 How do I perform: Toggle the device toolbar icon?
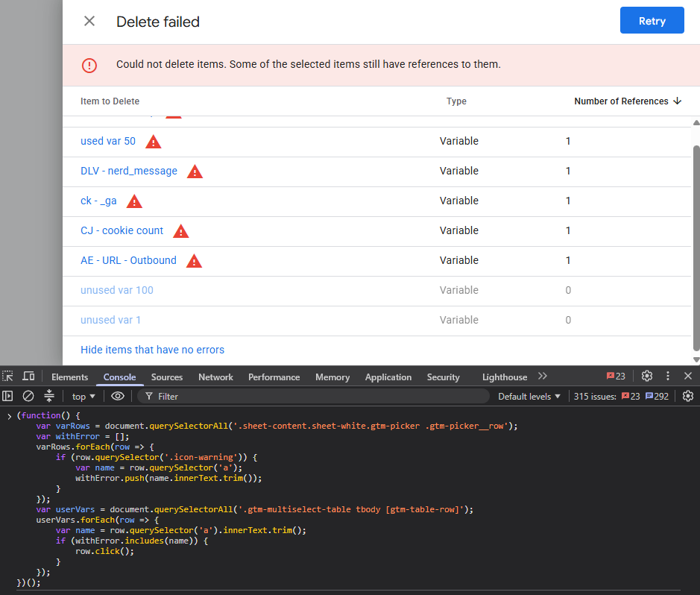[x=28, y=377]
